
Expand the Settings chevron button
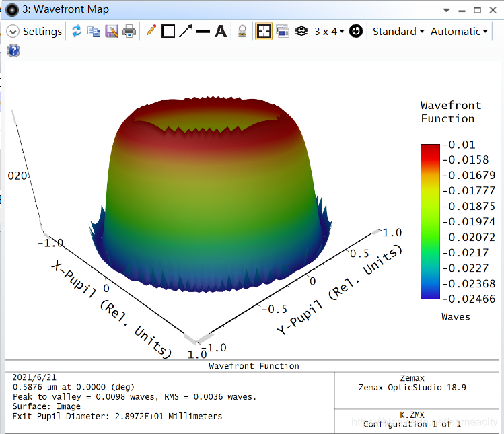(13, 32)
